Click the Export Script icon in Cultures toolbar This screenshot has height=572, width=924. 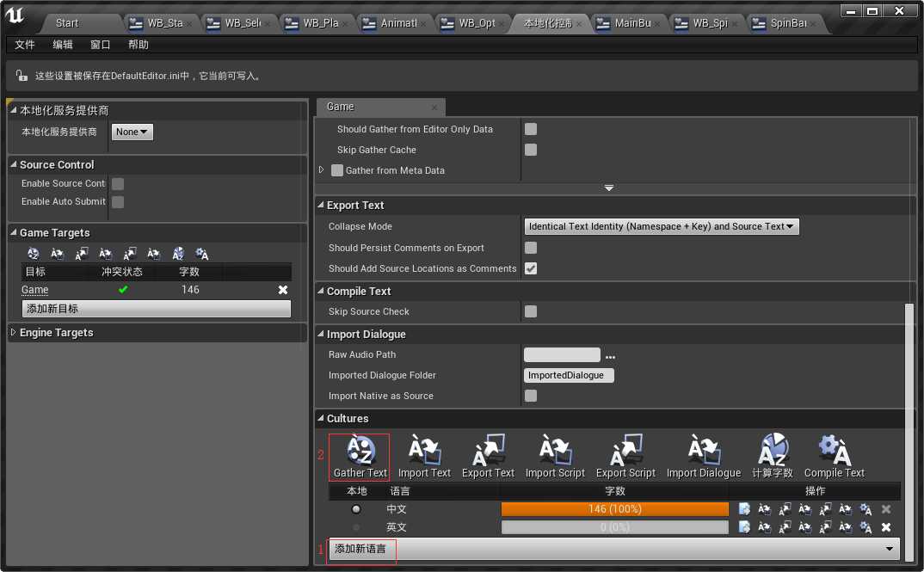pos(625,451)
